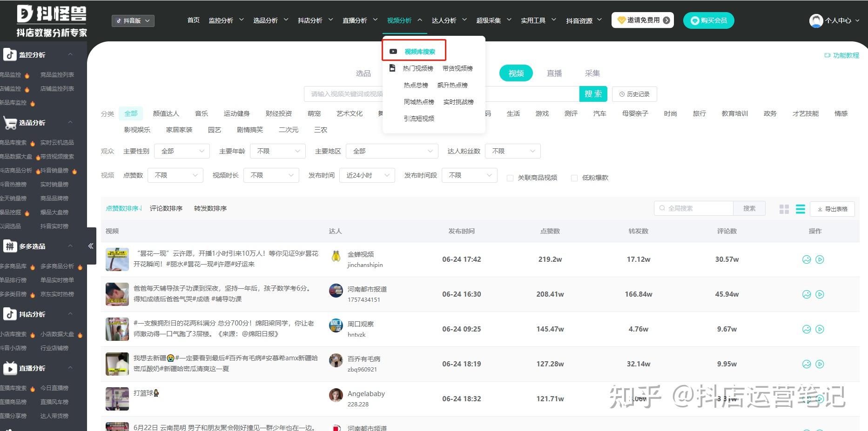Image resolution: width=868 pixels, height=431 pixels.
Task: Play video icon for 金蝉视频 row
Action: coord(820,259)
